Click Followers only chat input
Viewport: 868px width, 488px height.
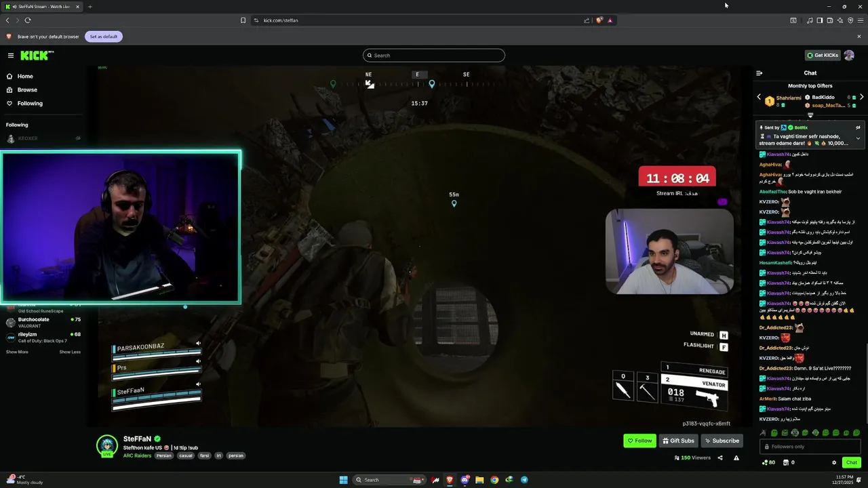(x=810, y=447)
